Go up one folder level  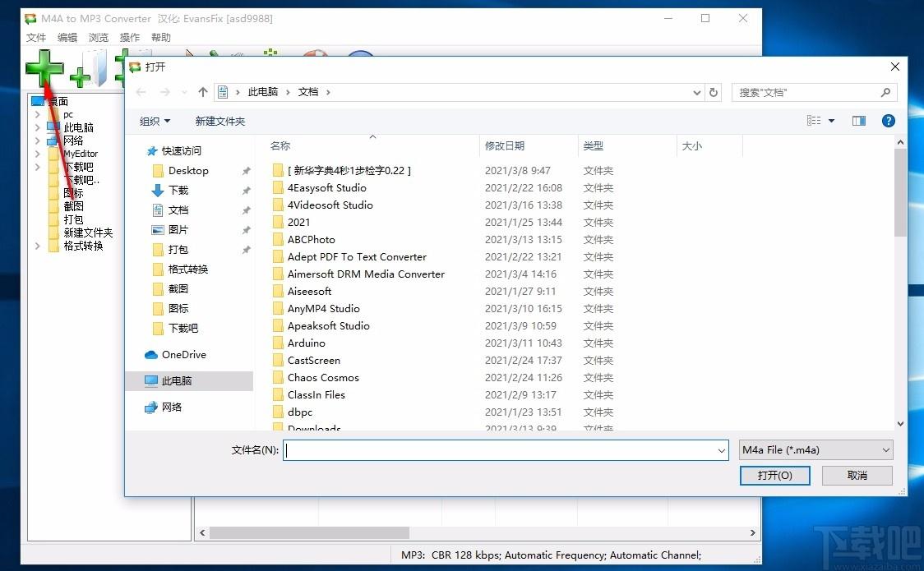[x=203, y=92]
